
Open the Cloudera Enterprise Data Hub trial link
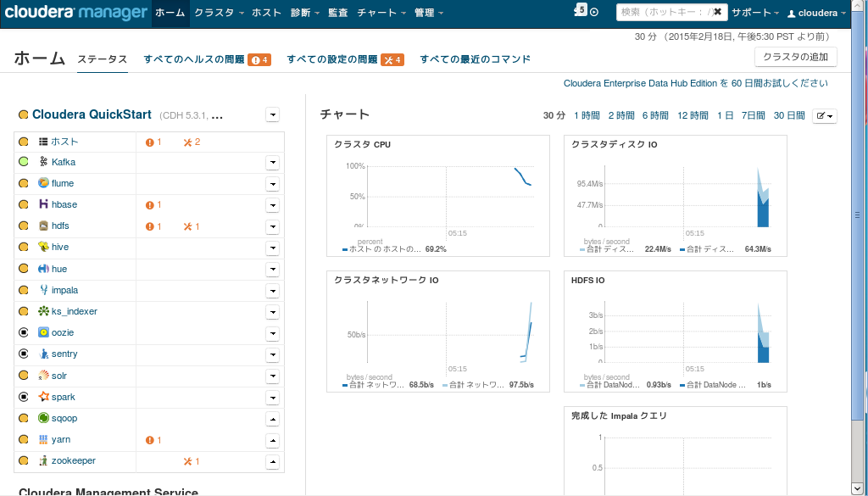click(696, 83)
